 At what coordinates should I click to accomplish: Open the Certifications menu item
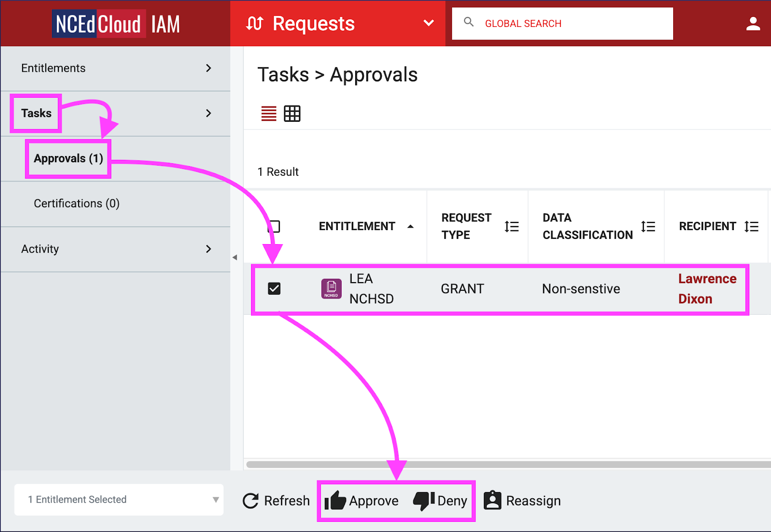click(76, 203)
